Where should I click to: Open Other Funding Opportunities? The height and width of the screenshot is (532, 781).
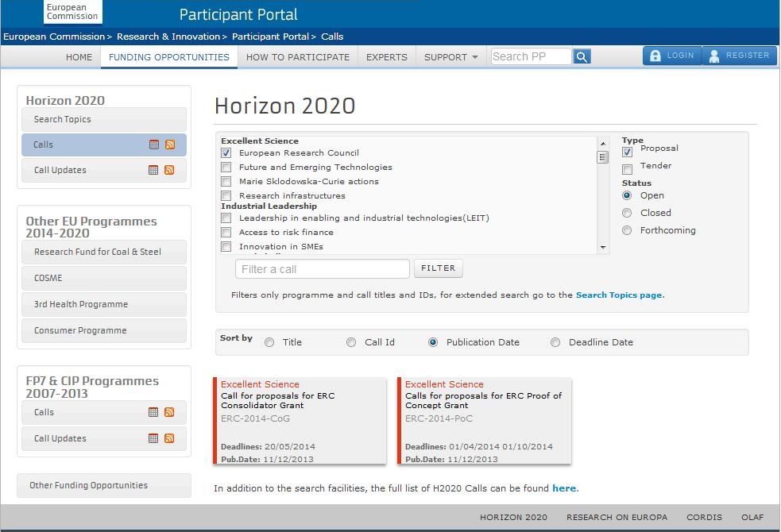point(104,485)
